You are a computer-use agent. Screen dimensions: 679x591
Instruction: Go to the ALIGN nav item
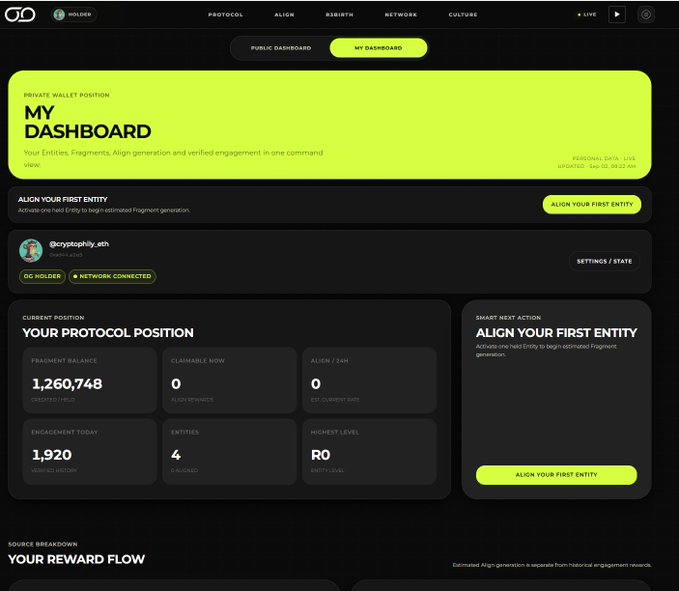tap(284, 15)
